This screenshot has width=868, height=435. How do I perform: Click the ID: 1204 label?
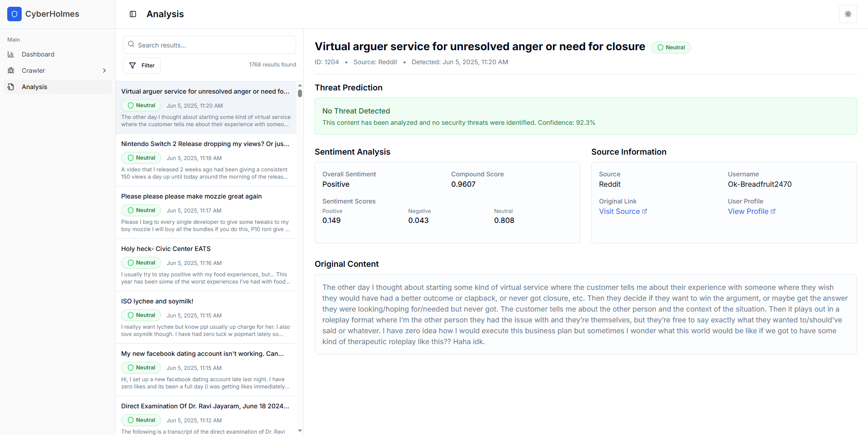pyautogui.click(x=327, y=62)
